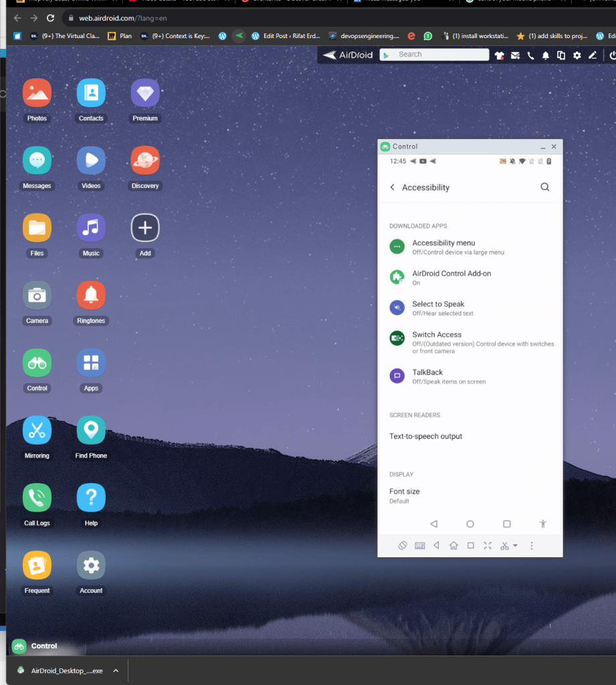This screenshot has width=616, height=685.
Task: Open the Music app icon
Action: point(91,227)
